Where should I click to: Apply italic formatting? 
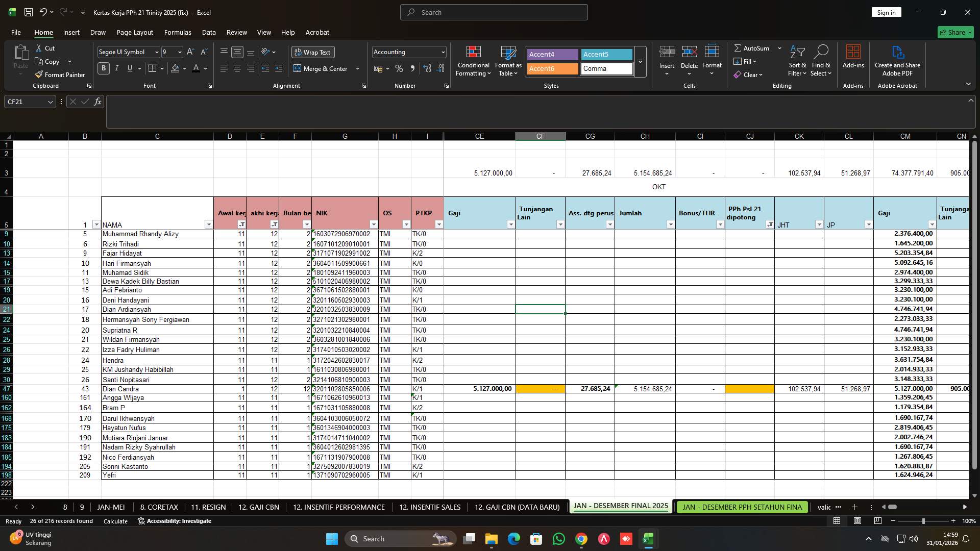click(116, 68)
